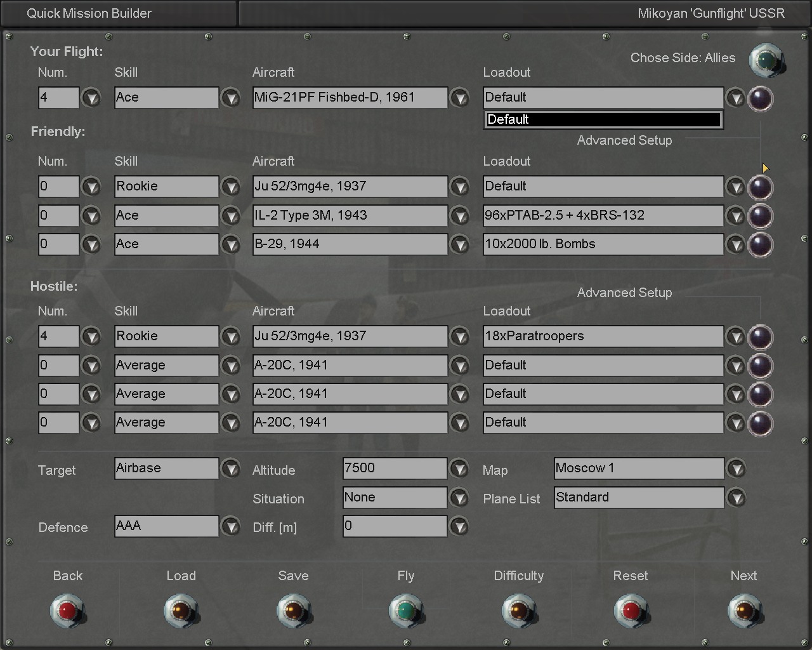Click round button ending Friendly Ju 52 row
Image resolution: width=812 pixels, height=650 pixels.
tap(760, 187)
